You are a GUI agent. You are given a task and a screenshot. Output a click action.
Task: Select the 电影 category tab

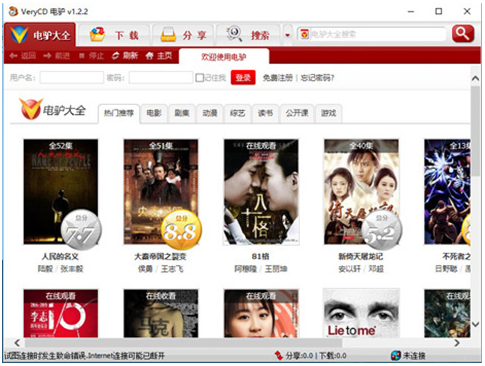click(154, 113)
